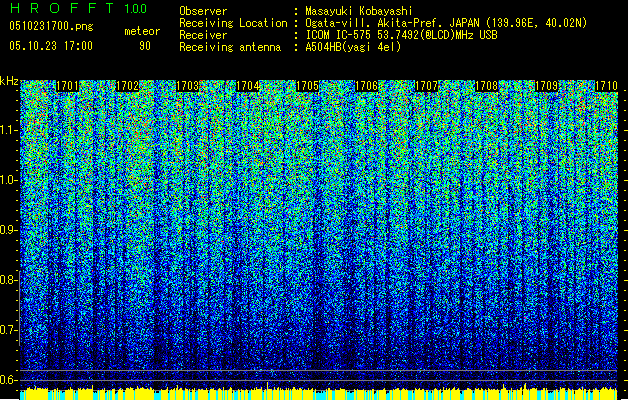629x400 pixels.
Task: Click the Receiving Location label
Action: point(233,23)
